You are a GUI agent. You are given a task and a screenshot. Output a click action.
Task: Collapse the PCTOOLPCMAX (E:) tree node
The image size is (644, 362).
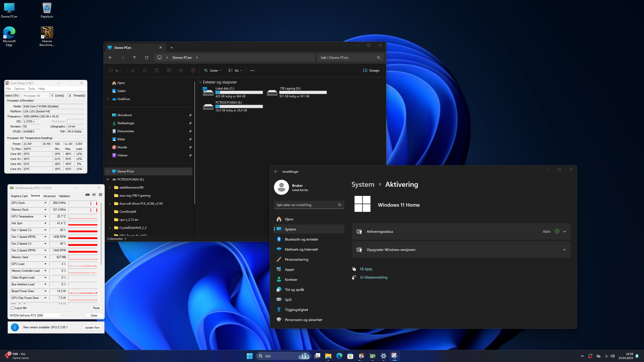point(108,179)
